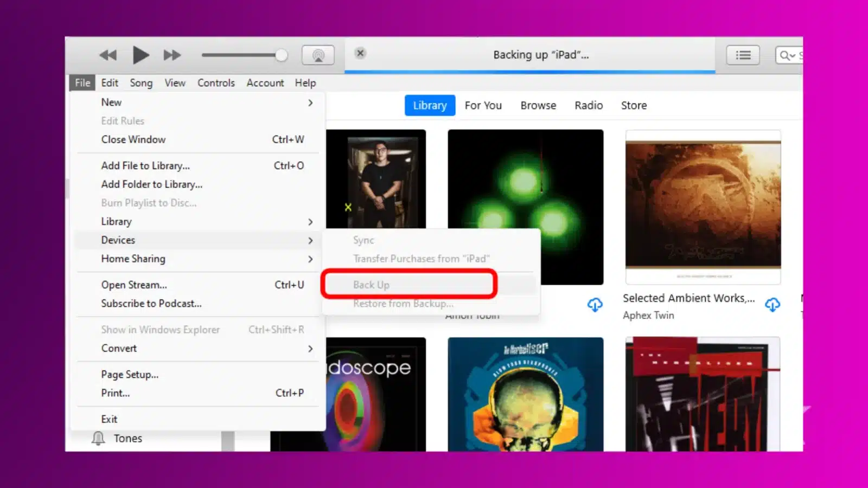The width and height of the screenshot is (868, 488).
Task: Open the File menu
Action: click(x=82, y=83)
